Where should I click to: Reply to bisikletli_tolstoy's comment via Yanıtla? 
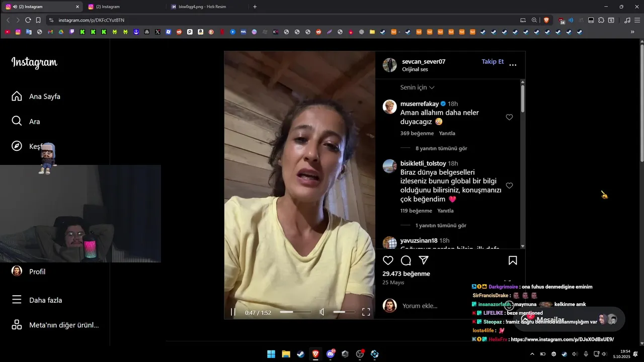(445, 211)
